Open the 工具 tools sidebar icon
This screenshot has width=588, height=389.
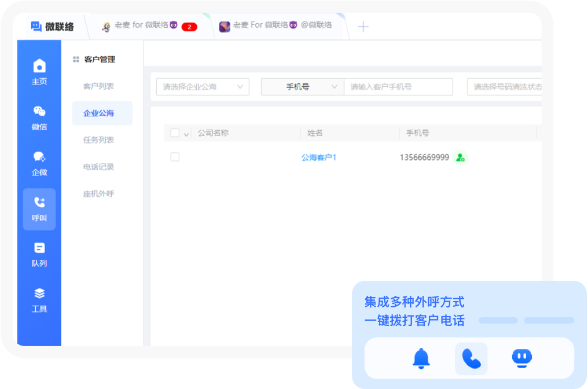[x=39, y=300]
